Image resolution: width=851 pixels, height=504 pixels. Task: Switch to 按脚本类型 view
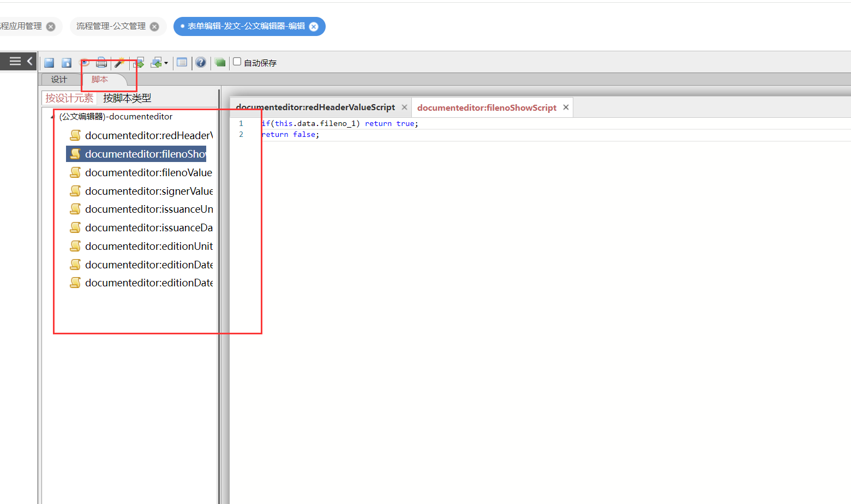click(x=127, y=98)
